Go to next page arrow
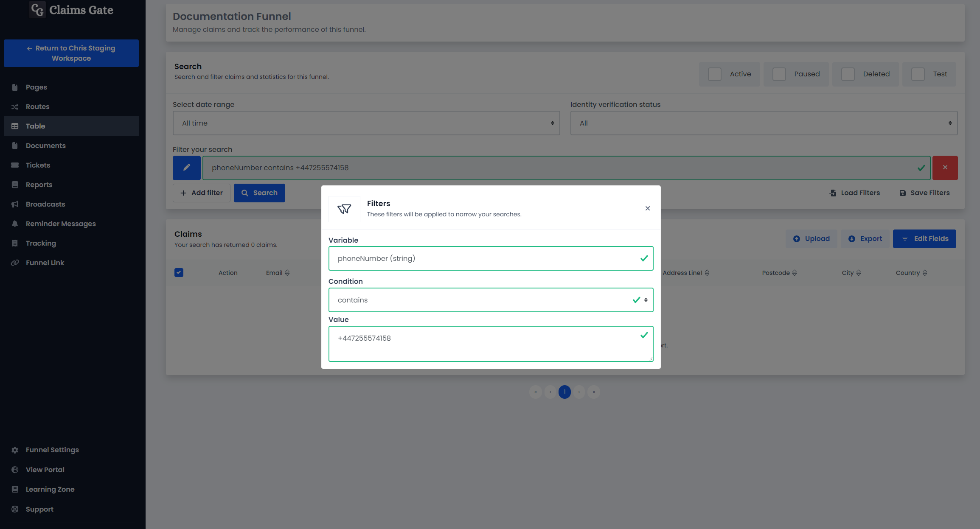The height and width of the screenshot is (529, 980). coord(579,392)
